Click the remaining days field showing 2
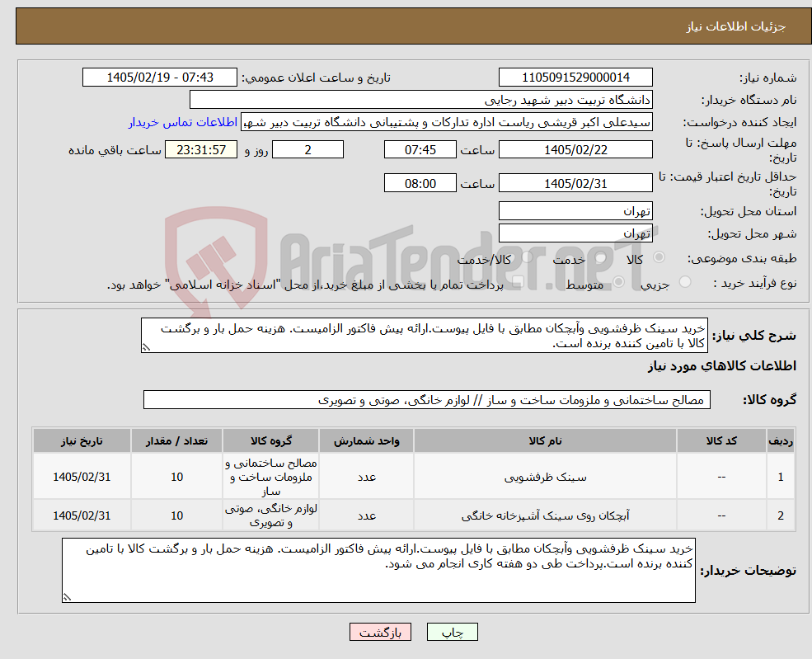The width and height of the screenshot is (812, 659). (307, 150)
